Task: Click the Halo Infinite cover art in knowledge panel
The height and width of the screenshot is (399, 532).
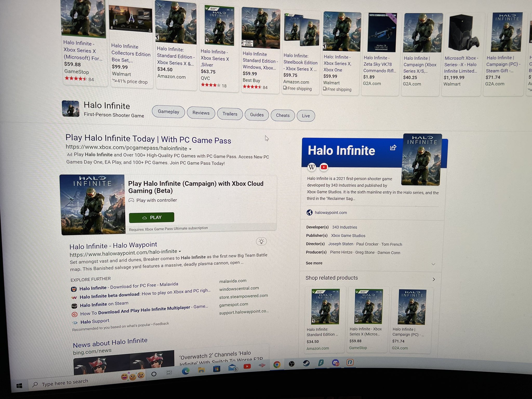Action: point(421,159)
